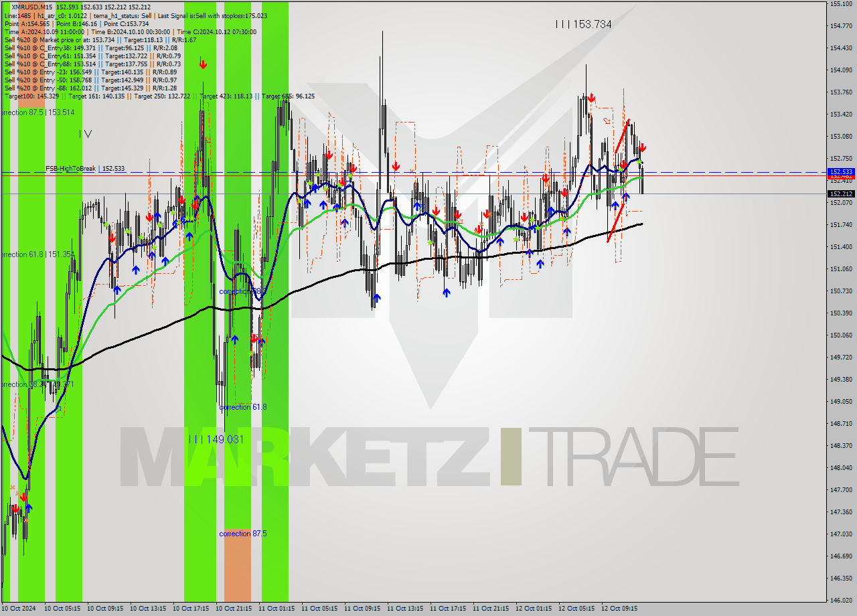Click the 153.734 wave label at top
The height and width of the screenshot is (616, 857).
(583, 24)
